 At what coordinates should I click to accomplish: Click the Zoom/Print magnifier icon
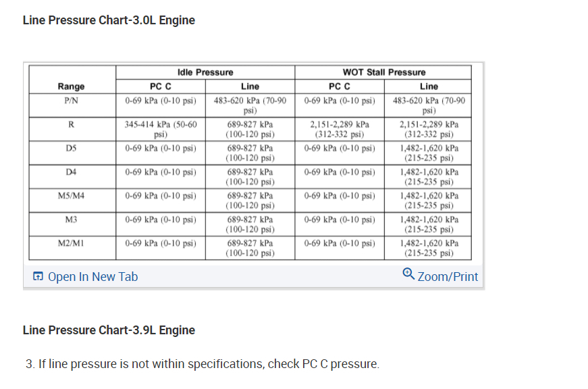(408, 274)
